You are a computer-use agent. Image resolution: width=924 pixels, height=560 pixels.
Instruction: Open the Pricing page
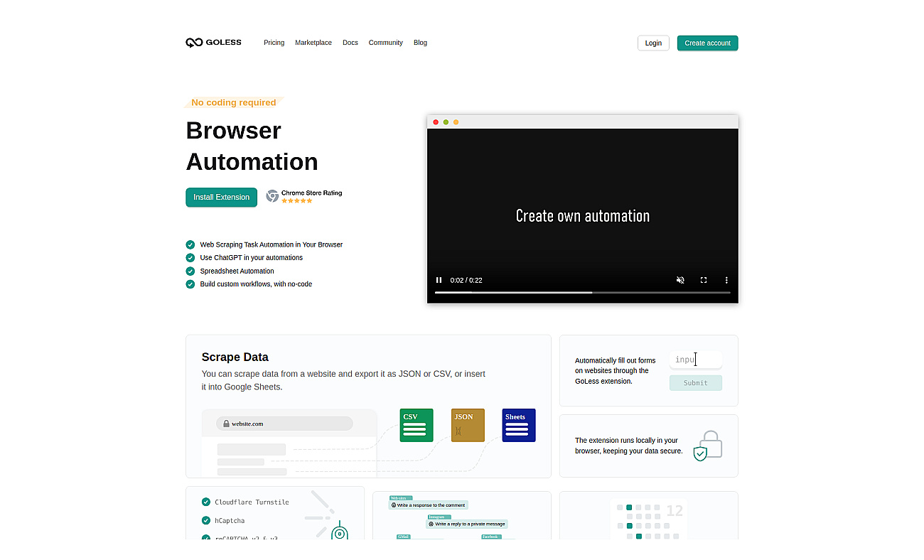tap(274, 43)
